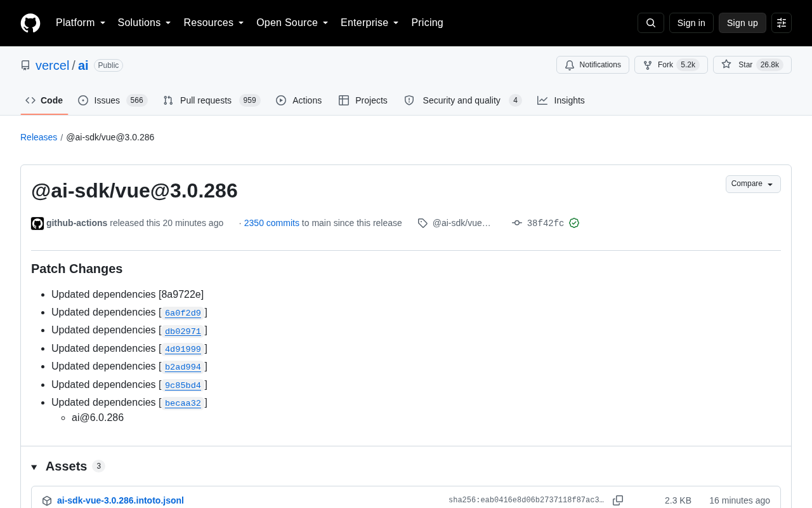The image size is (812, 508).
Task: Click the repository book icon
Action: tap(25, 65)
